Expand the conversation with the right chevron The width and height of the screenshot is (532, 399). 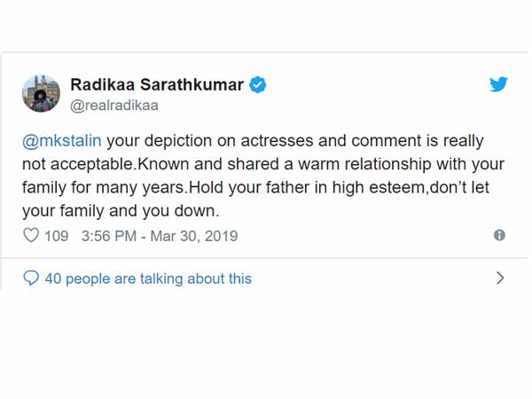(500, 278)
